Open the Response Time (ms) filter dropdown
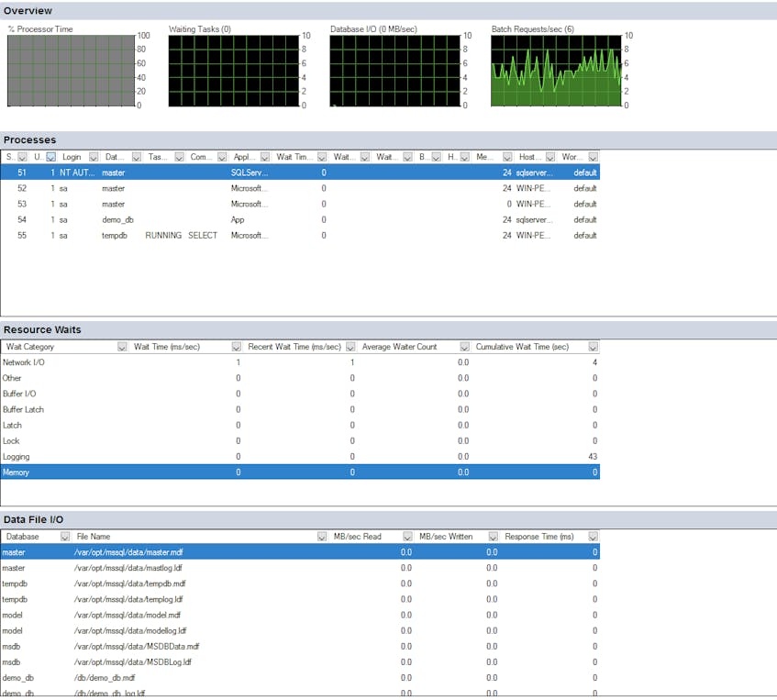Screen dimensions: 777x700 click(x=594, y=537)
